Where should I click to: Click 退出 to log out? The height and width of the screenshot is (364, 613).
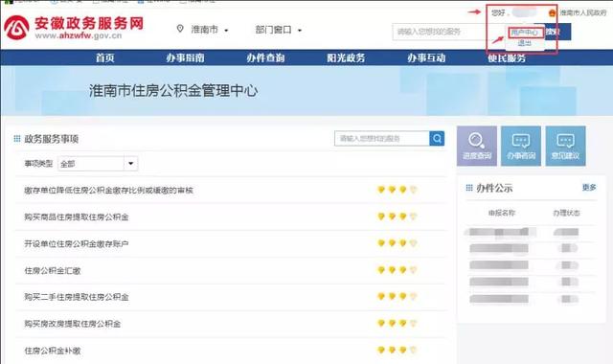525,43
